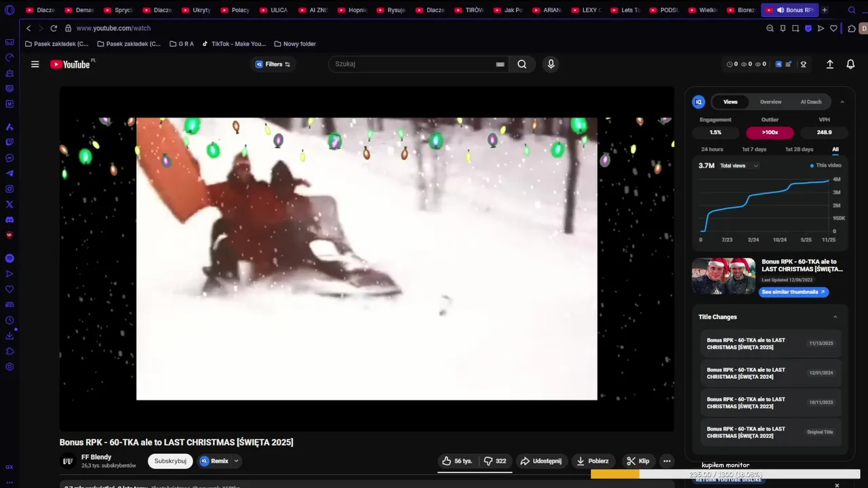Open the on-screen keyboard icon in search

[x=500, y=64]
